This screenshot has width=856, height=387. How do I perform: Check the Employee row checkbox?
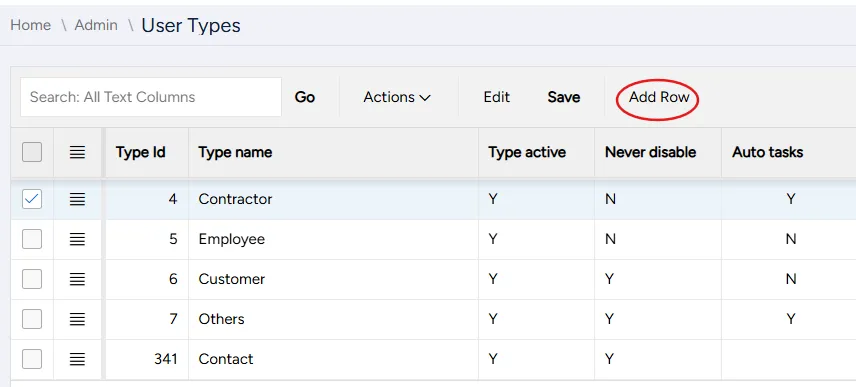point(32,239)
